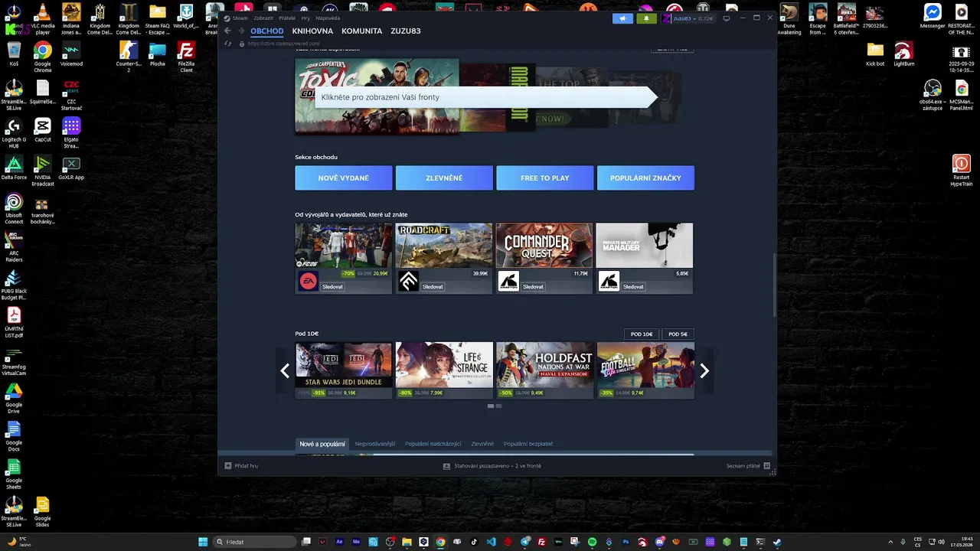
Task: Click the Commander Quest publisher logo
Action: tap(508, 282)
